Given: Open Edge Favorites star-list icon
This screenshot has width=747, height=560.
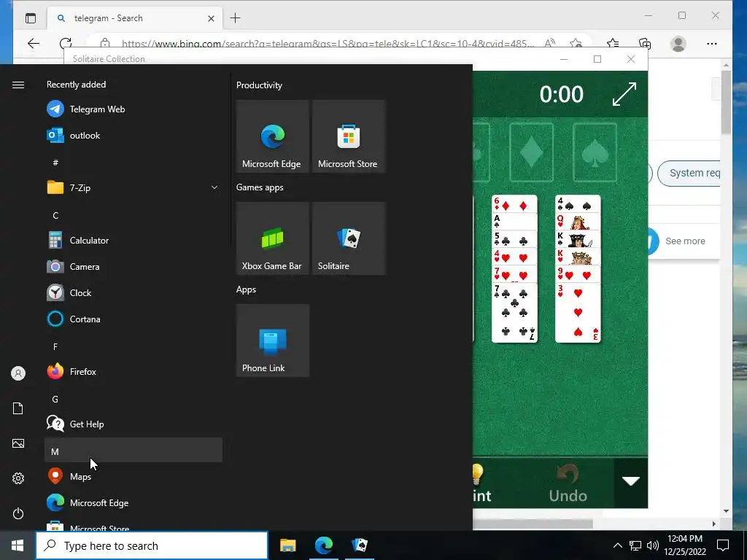Looking at the screenshot, I should click(613, 44).
